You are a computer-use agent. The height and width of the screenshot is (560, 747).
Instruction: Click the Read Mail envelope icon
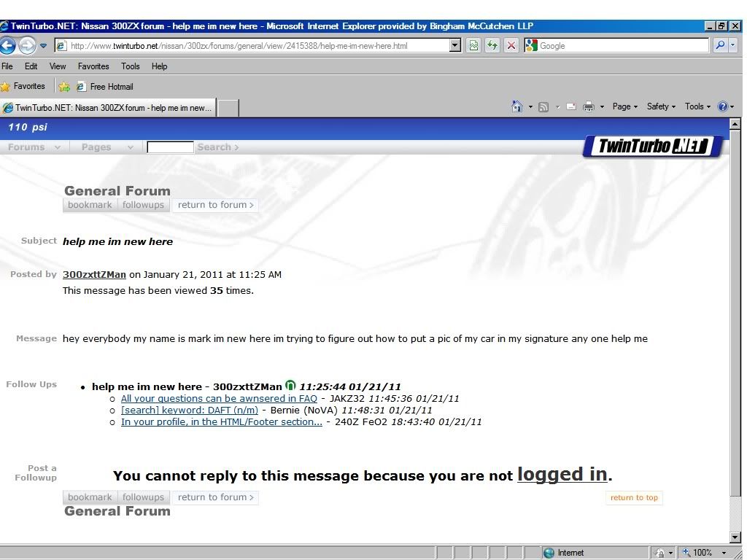pyautogui.click(x=570, y=106)
